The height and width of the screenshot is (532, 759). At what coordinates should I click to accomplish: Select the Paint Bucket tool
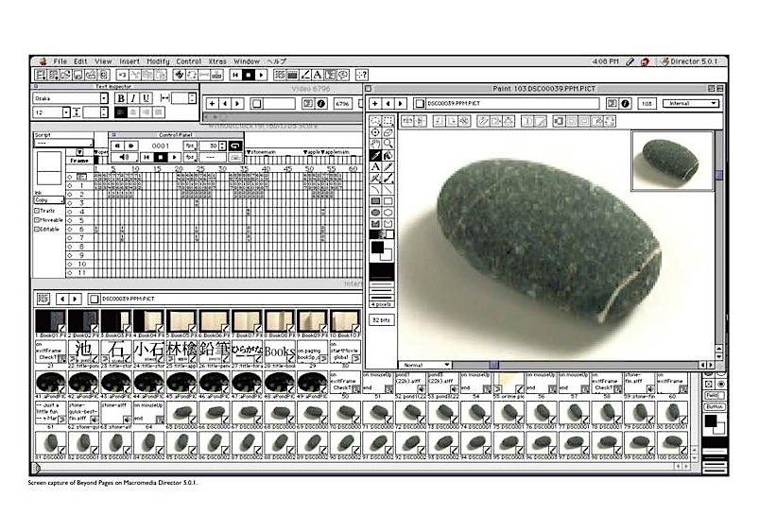tap(388, 155)
